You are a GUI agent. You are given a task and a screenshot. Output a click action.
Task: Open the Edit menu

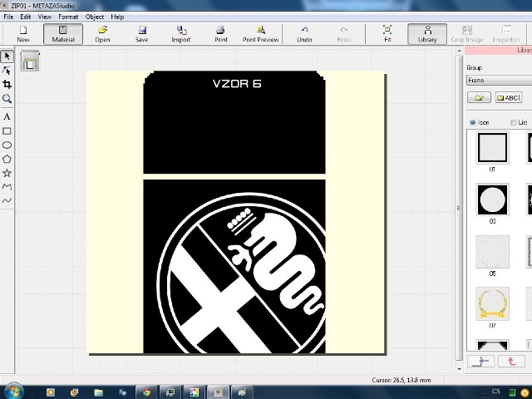(26, 17)
